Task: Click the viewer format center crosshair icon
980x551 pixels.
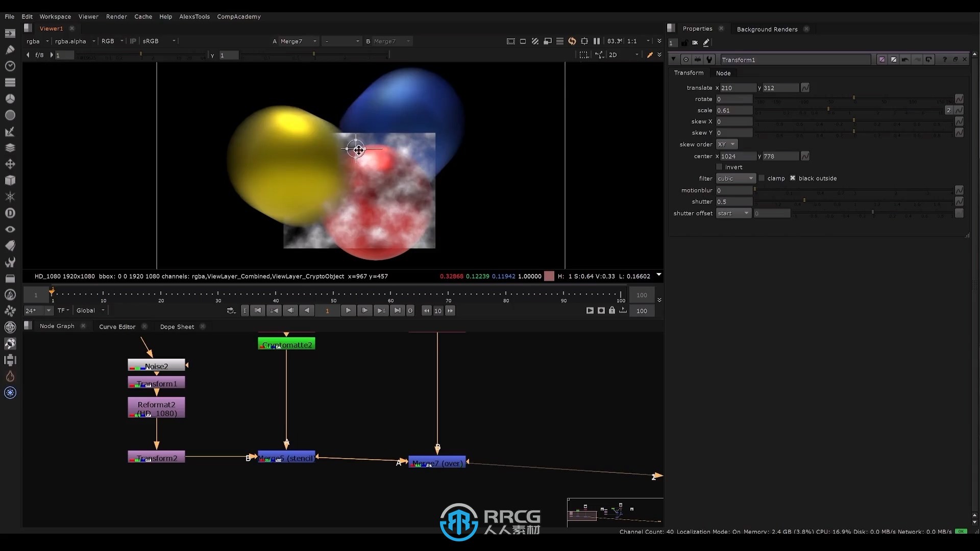Action: click(584, 41)
